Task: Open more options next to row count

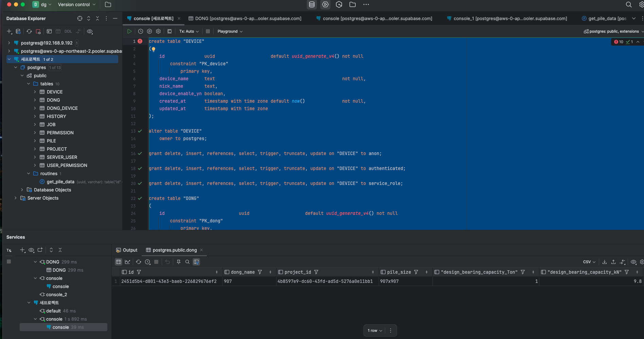Action: 391,330
